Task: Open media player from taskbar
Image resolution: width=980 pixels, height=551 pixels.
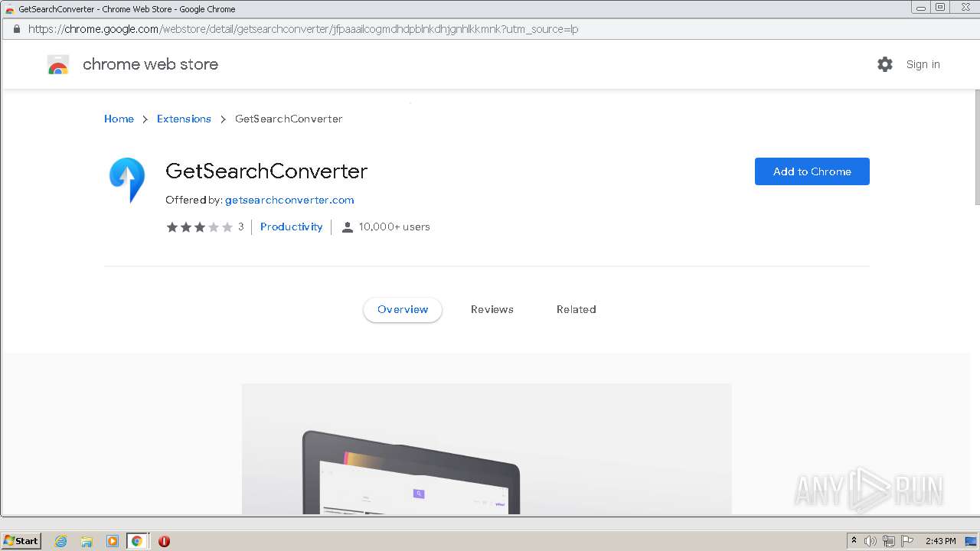Action: [113, 541]
